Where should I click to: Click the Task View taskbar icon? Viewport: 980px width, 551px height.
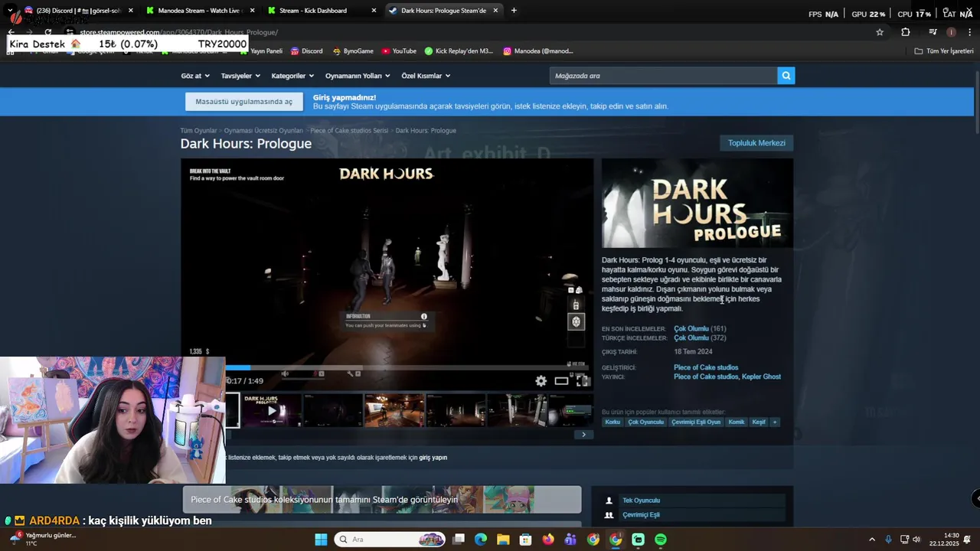click(459, 540)
